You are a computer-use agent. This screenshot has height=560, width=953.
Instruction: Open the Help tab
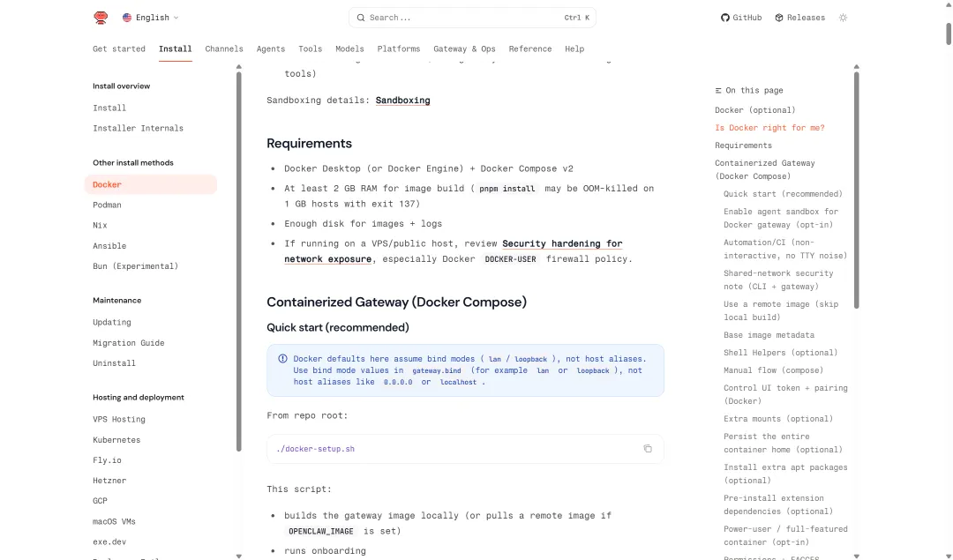click(574, 49)
